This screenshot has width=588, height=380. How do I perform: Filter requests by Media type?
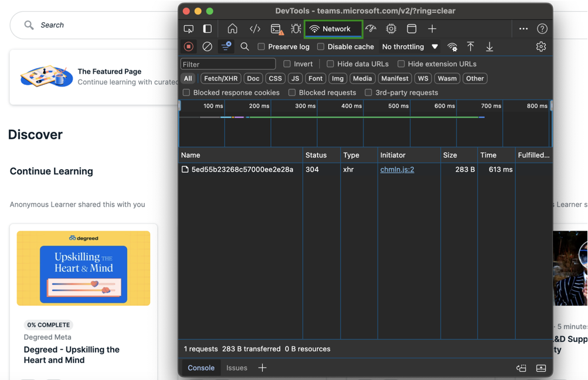362,78
